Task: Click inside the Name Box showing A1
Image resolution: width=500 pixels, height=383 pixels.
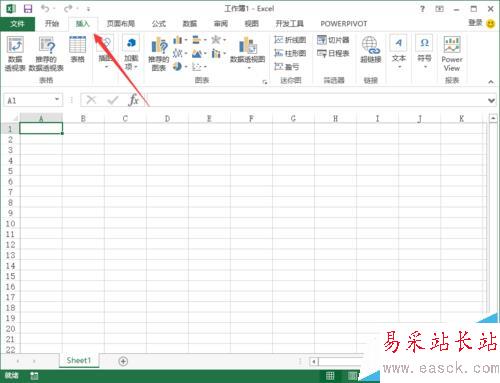Action: coord(27,100)
